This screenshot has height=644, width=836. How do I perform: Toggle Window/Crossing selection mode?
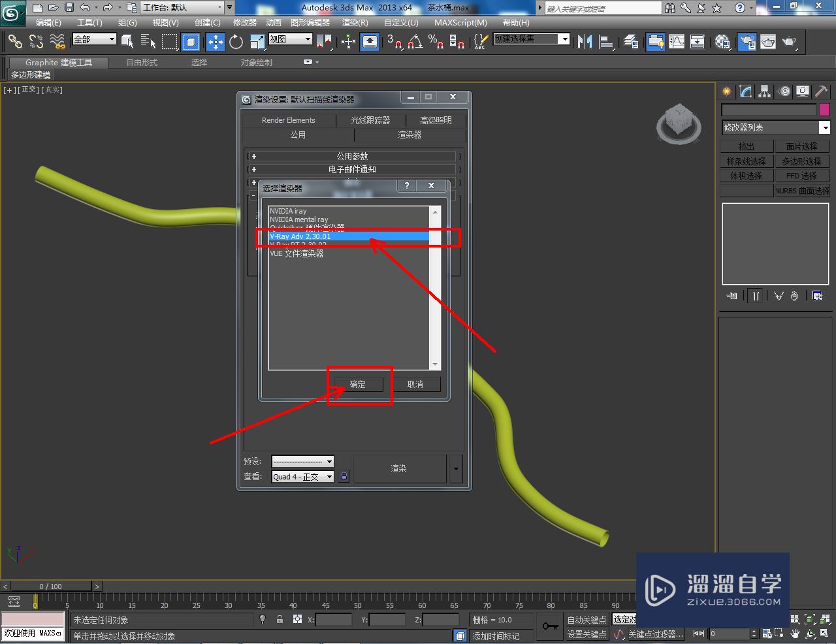coord(191,42)
